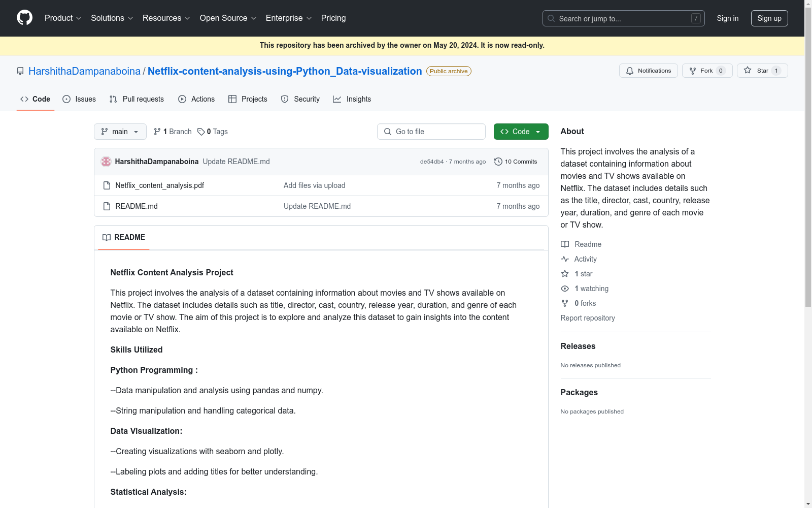
Task: Click the fork icon in Fork button
Action: point(693,71)
